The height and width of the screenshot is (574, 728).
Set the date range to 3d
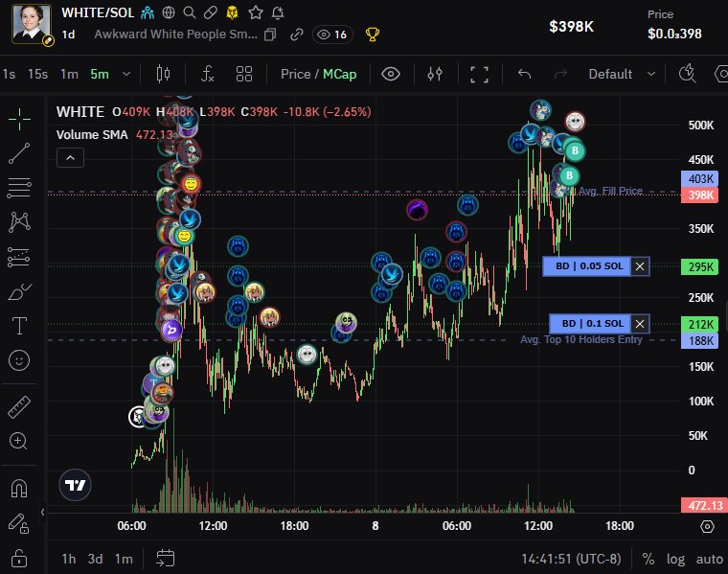[95, 559]
